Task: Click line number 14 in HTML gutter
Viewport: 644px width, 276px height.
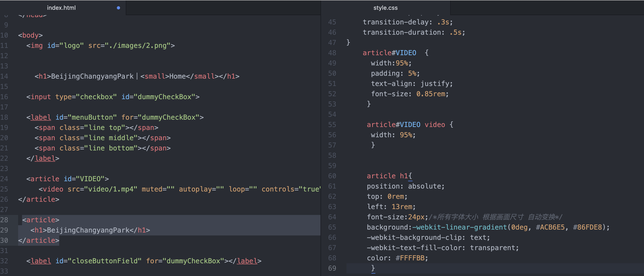Action: 4,76
